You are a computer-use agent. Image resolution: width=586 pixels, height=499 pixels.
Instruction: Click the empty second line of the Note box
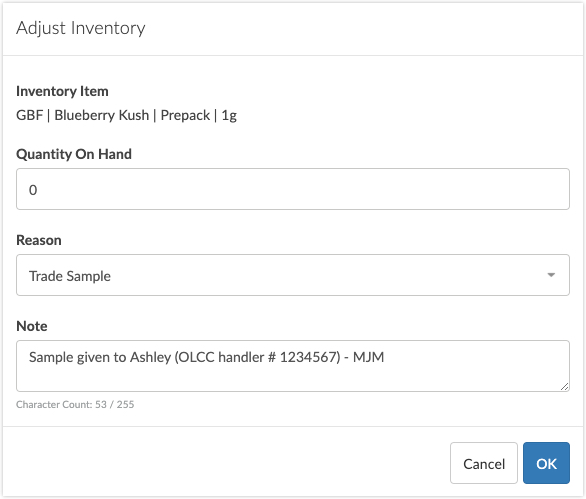click(x=293, y=378)
